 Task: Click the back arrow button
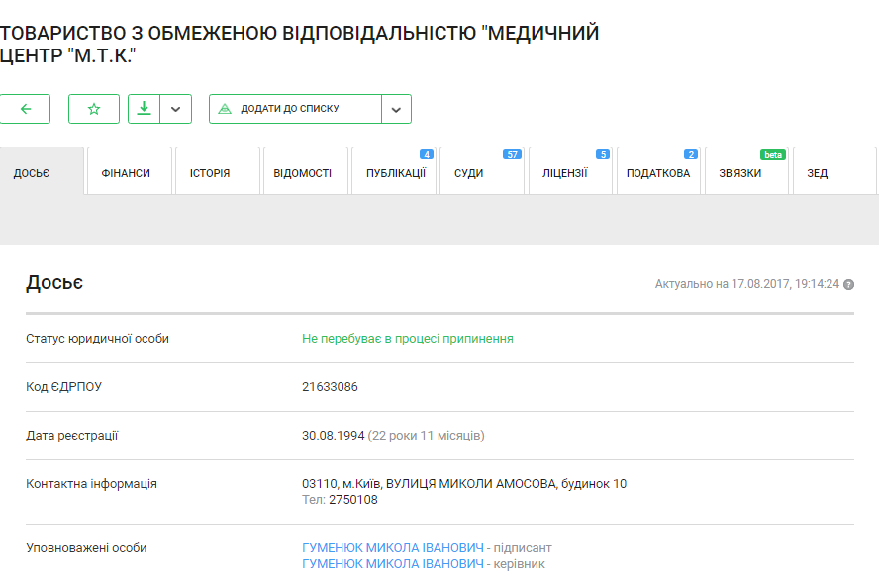25,109
